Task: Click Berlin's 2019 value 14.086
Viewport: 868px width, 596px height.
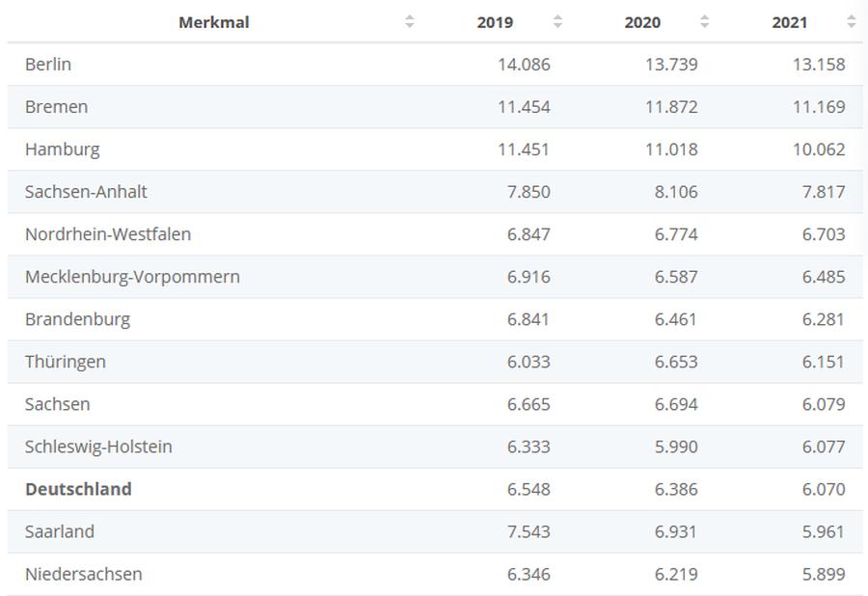Action: point(524,65)
